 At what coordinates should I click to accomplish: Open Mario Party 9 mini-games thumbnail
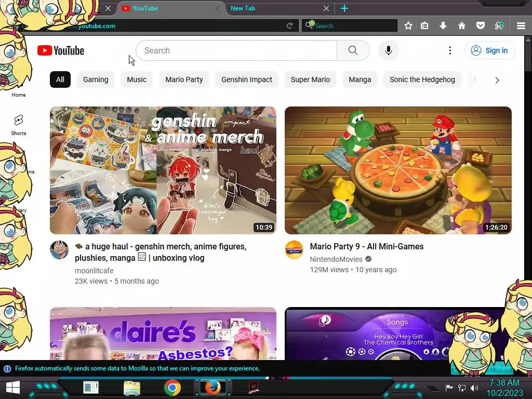pos(398,170)
